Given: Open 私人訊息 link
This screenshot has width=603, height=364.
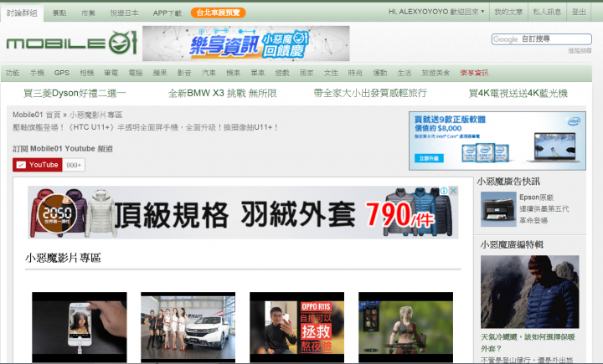Looking at the screenshot, I should (x=547, y=12).
